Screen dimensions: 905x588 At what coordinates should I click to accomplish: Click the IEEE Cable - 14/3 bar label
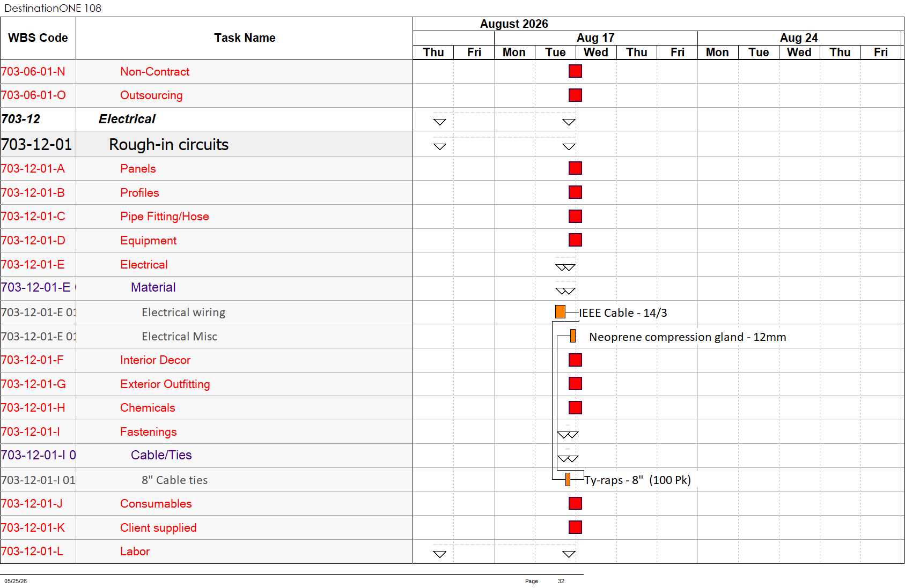click(x=623, y=313)
